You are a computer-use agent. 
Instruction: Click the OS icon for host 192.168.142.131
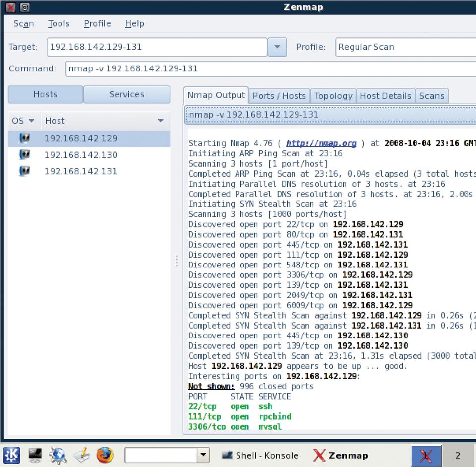24,171
